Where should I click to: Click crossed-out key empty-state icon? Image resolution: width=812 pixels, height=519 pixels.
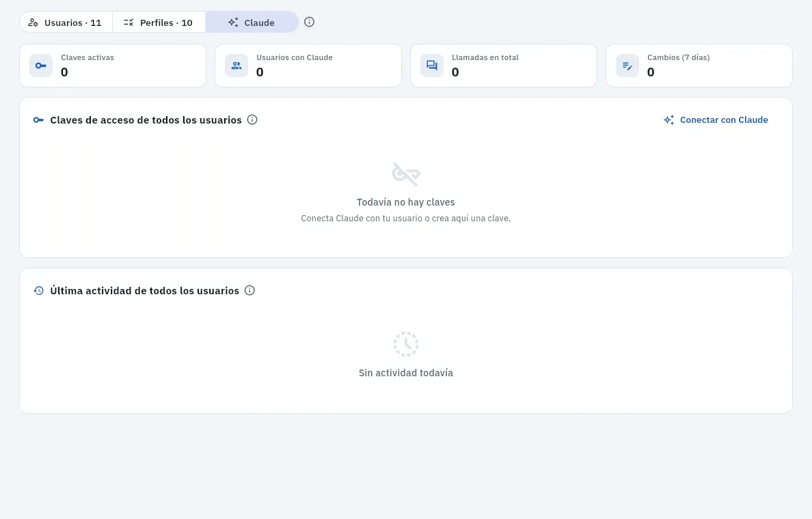[x=406, y=174]
